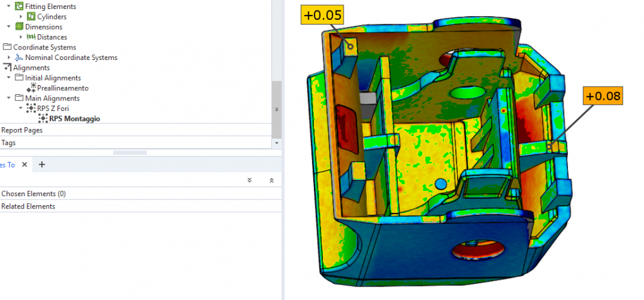Click the Main Alignments folder icon
The width and height of the screenshot is (644, 300).
point(19,98)
